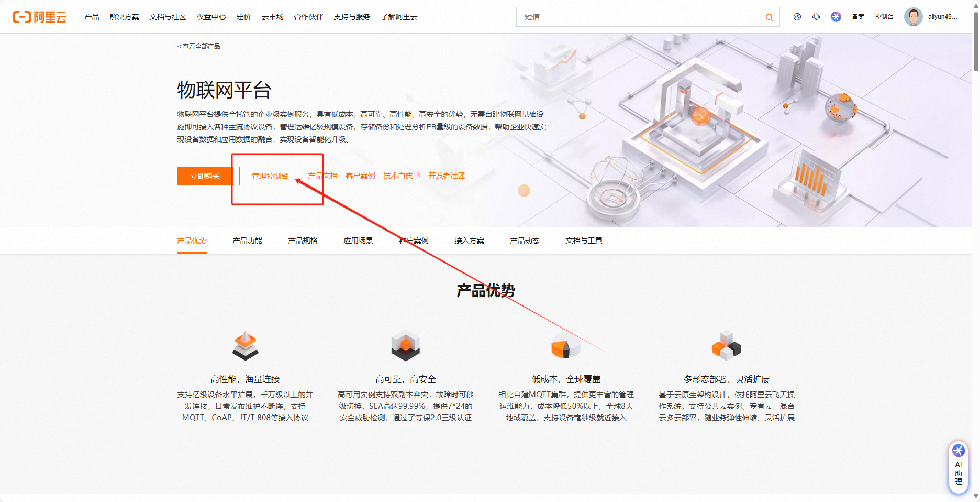
Task: Open the 云市场 top menu
Action: coord(273,17)
